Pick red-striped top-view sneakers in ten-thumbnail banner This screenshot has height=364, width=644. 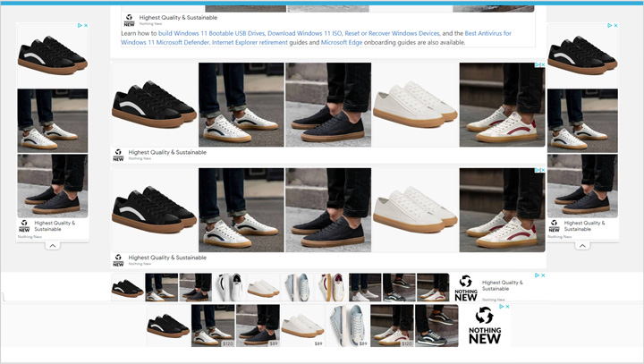331,288
